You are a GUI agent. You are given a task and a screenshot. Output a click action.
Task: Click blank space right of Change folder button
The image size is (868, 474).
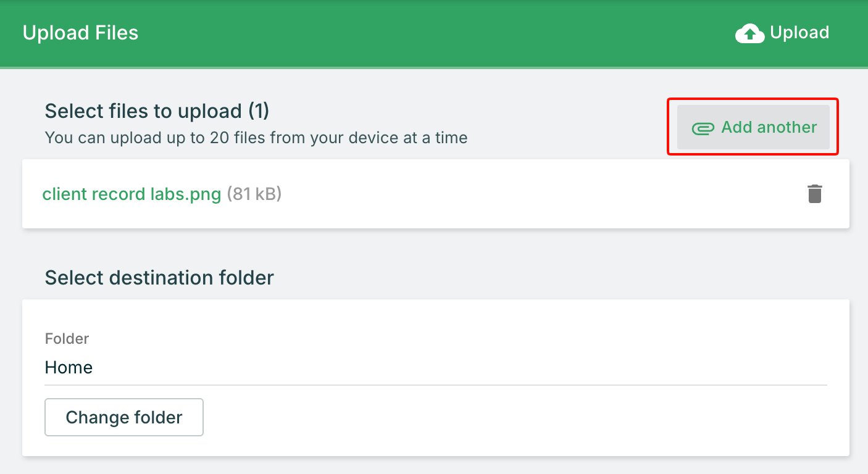[494, 417]
